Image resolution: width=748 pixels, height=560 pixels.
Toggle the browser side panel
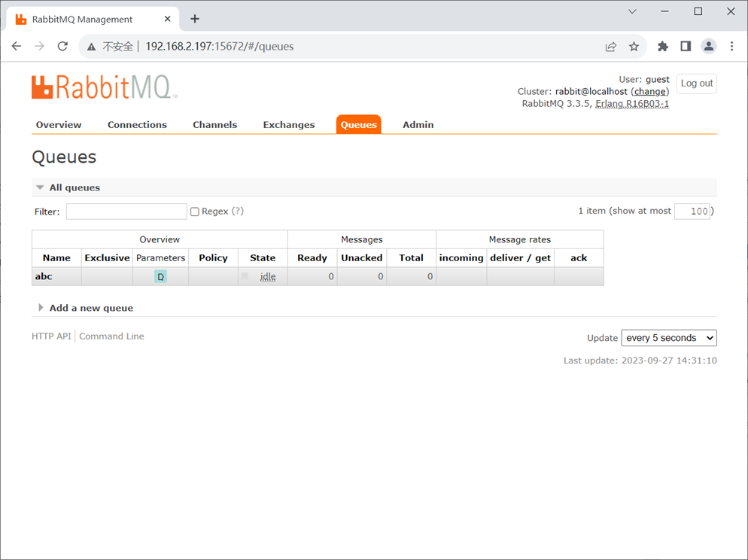(x=686, y=46)
